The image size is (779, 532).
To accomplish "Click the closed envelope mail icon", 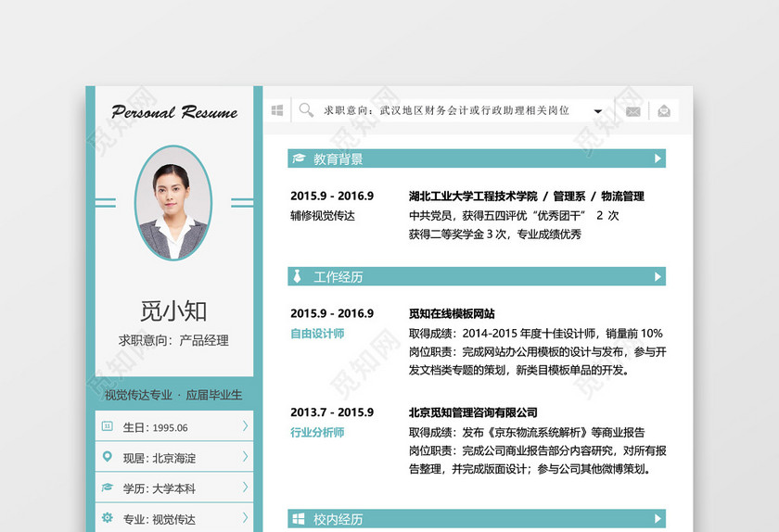I will 632,111.
